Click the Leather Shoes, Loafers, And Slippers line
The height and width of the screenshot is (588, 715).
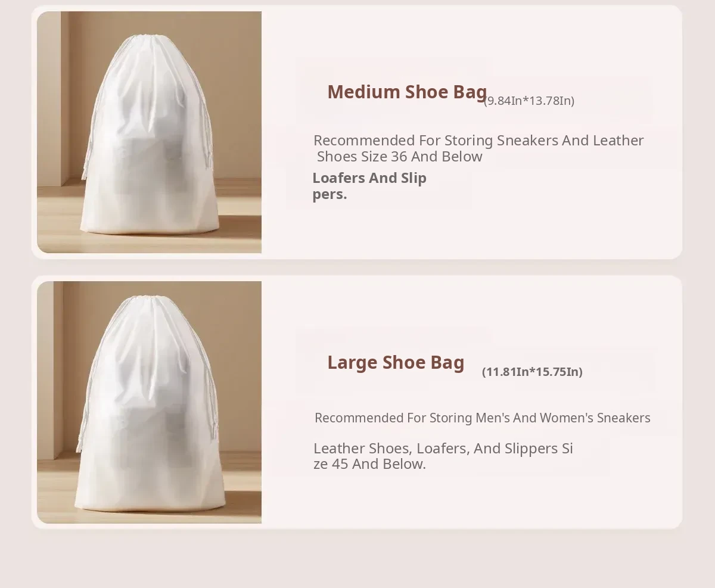click(x=443, y=448)
